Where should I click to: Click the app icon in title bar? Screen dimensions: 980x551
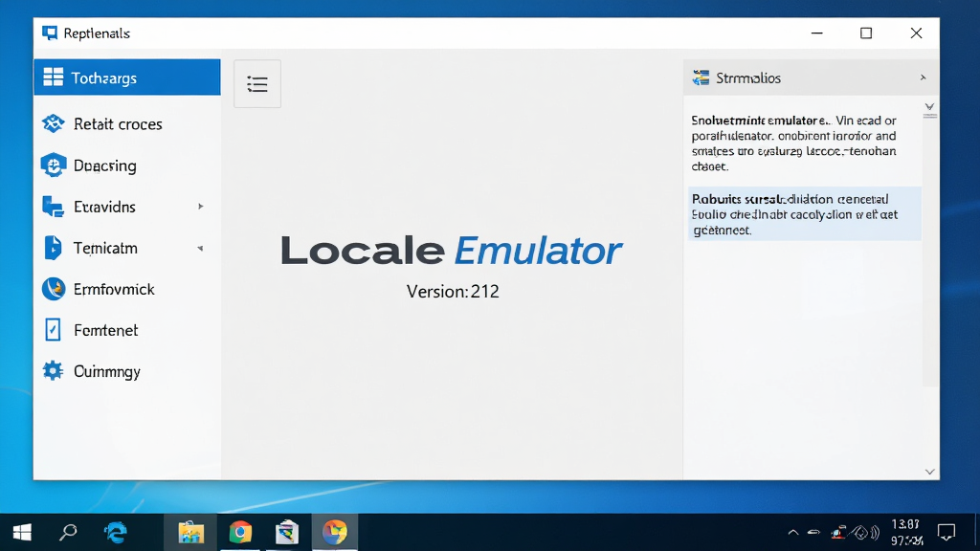click(x=50, y=33)
